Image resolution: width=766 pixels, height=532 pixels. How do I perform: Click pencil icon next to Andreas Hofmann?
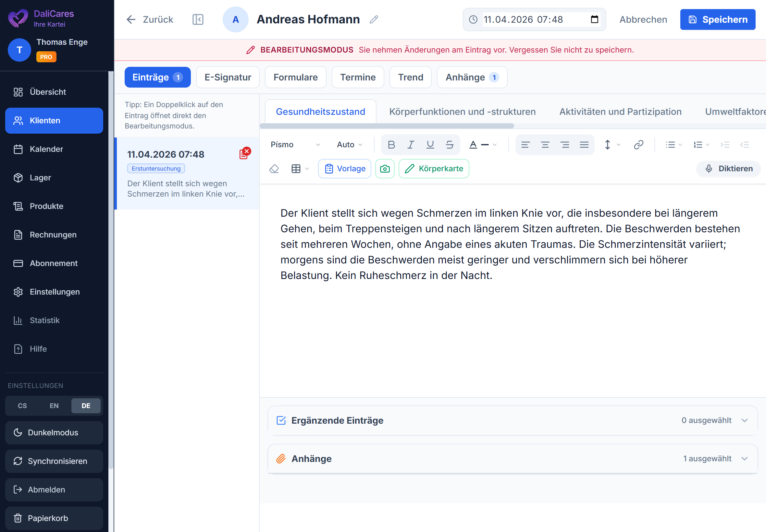pyautogui.click(x=374, y=19)
